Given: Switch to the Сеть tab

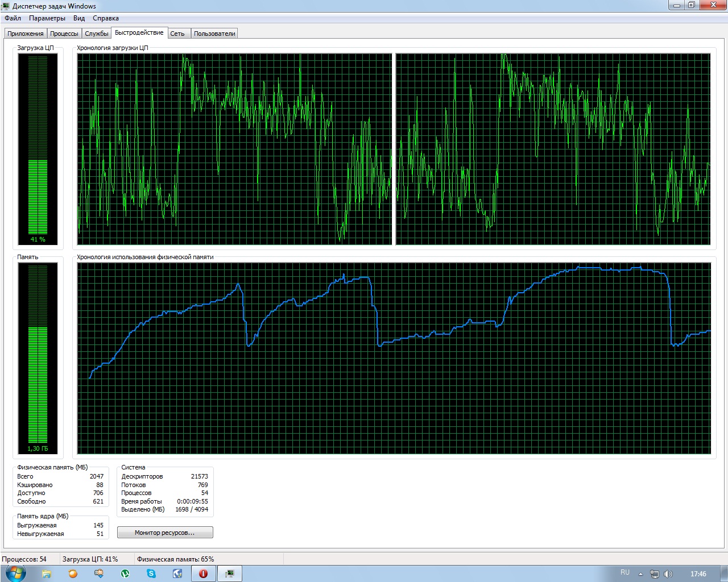Looking at the screenshot, I should (x=177, y=34).
